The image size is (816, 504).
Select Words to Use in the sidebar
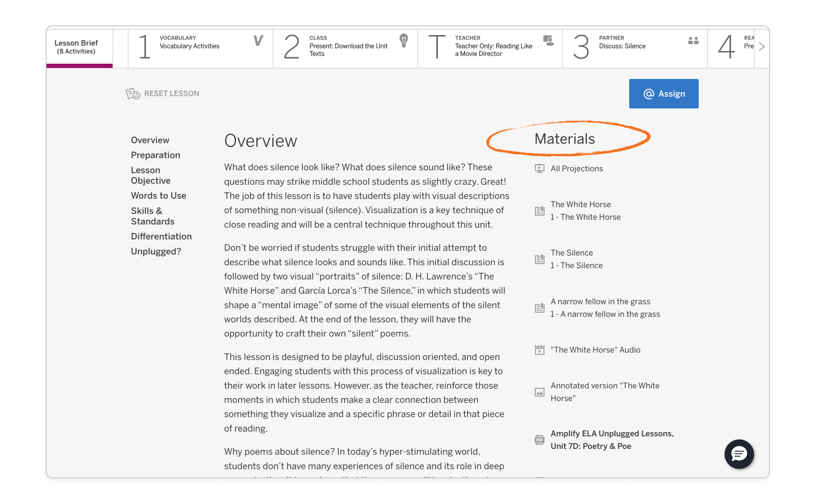(x=158, y=196)
